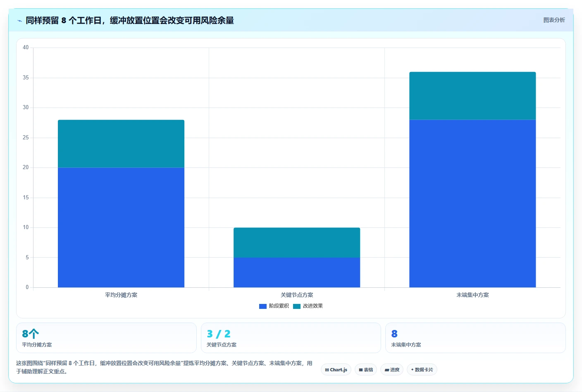
Task: Toggle the 阶段累积 legend color box
Action: pyautogui.click(x=262, y=306)
